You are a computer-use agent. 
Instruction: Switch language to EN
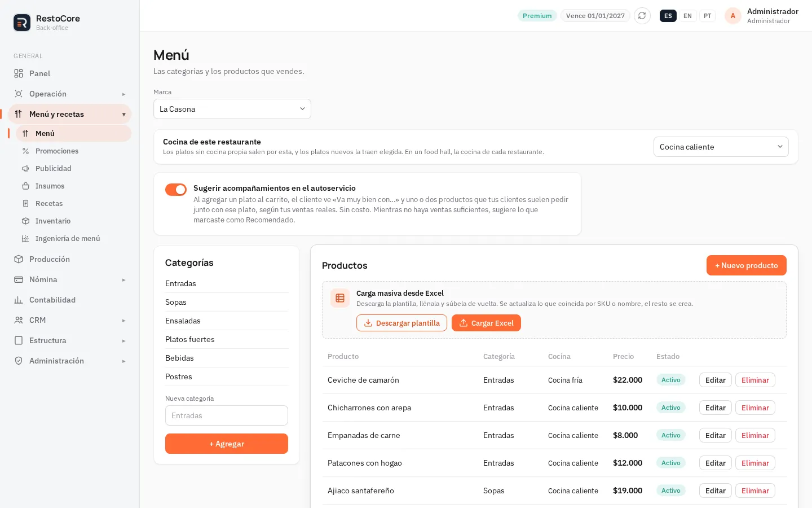(x=687, y=16)
